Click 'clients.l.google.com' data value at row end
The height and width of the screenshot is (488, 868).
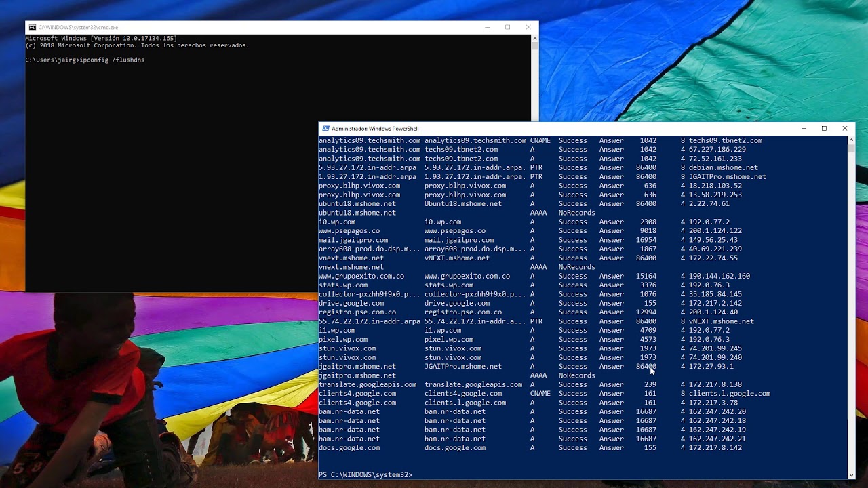coord(730,394)
